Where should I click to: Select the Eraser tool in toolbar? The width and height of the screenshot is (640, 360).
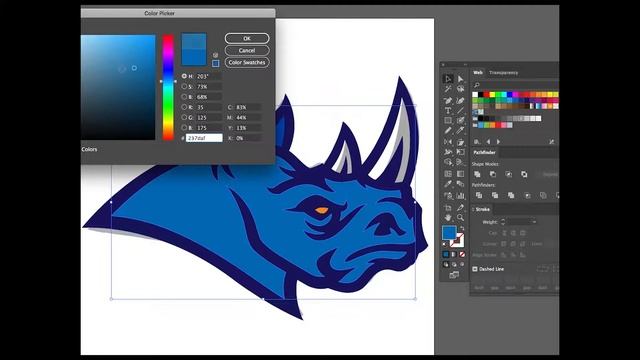tap(460, 131)
